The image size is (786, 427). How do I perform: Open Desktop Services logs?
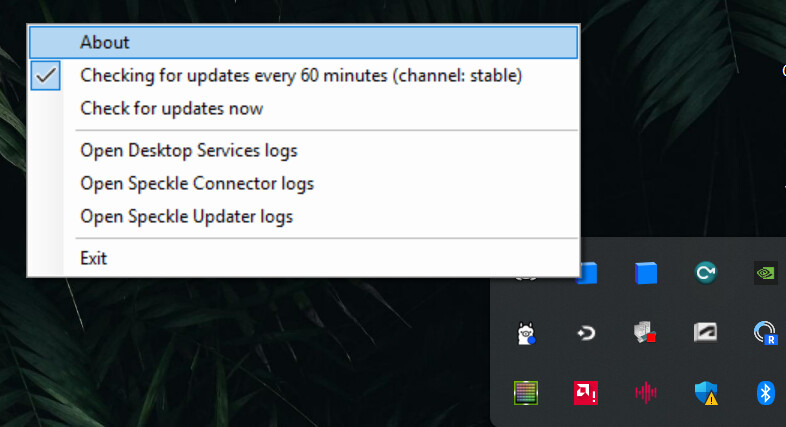tap(303, 150)
